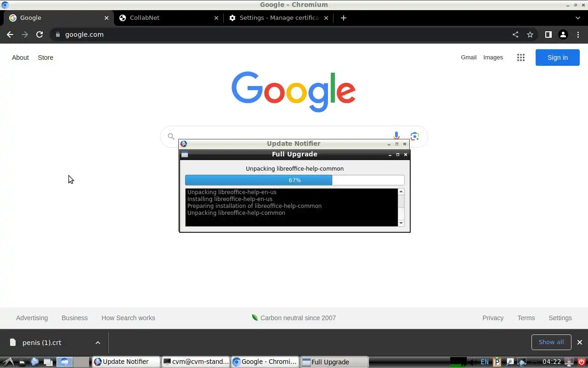Click the EN keyboard layout indicator
588x368 pixels.
(x=485, y=362)
